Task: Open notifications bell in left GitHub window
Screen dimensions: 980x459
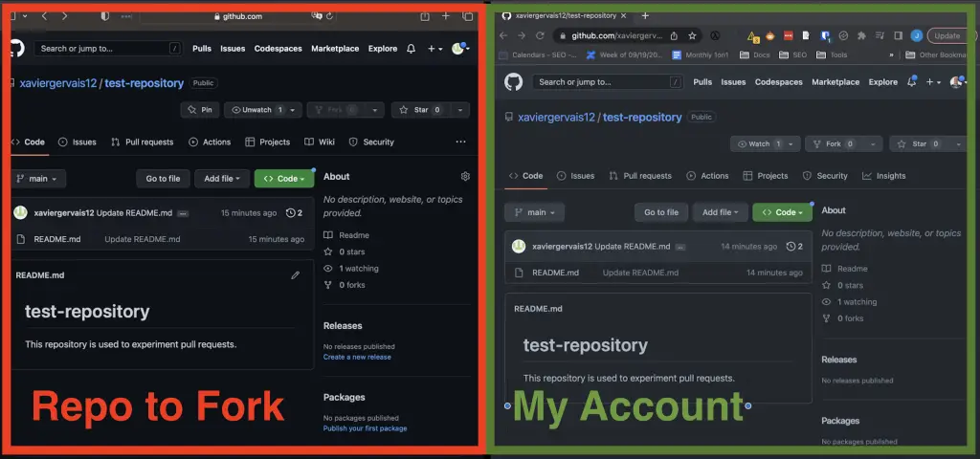Action: coord(411,49)
